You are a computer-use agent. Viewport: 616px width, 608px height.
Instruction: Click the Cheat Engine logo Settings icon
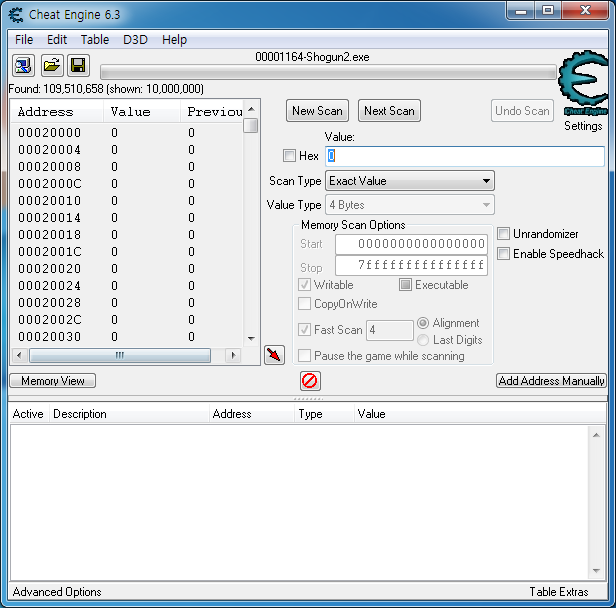[x=583, y=82]
